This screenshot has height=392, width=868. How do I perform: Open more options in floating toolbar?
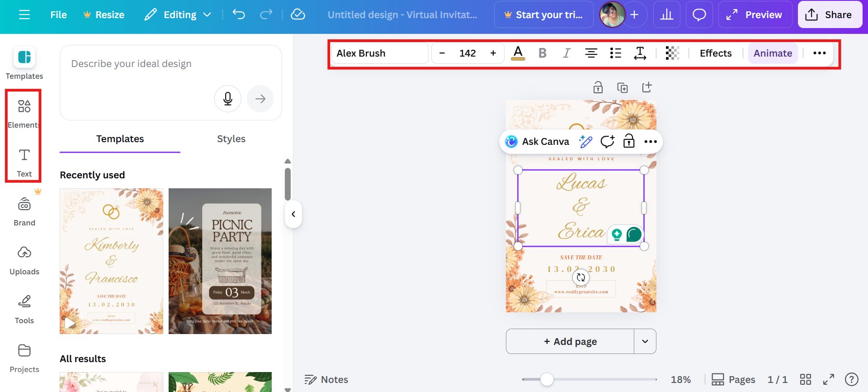[x=651, y=142]
